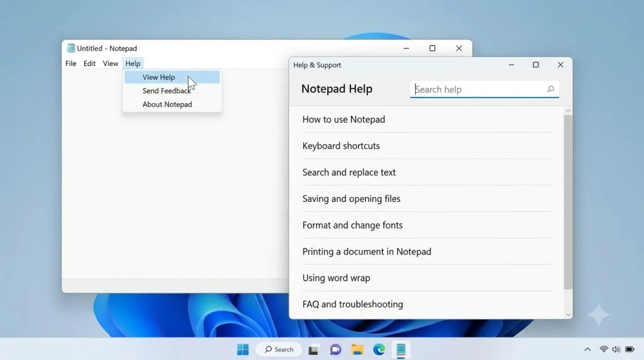Screen dimensions: 644x360
Task: Maximize the Help & Support window
Action: [536, 65]
